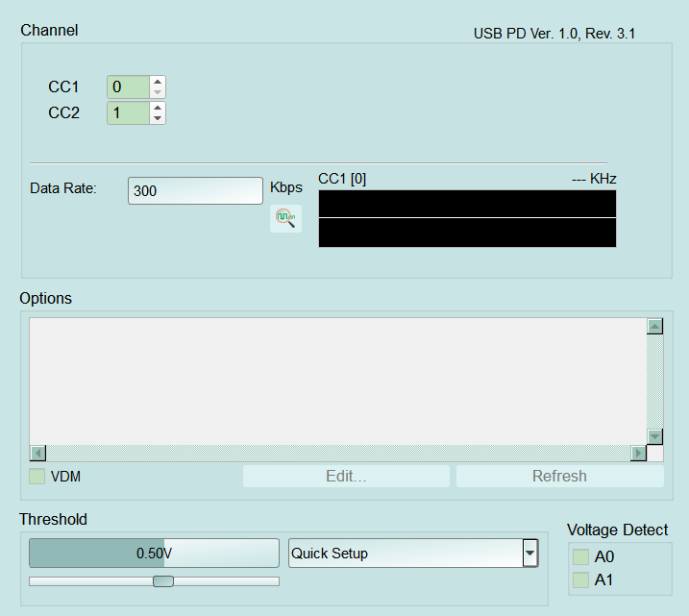Click the Options list scroll-down arrow
Viewport: 689px width, 616px height.
pos(654,436)
